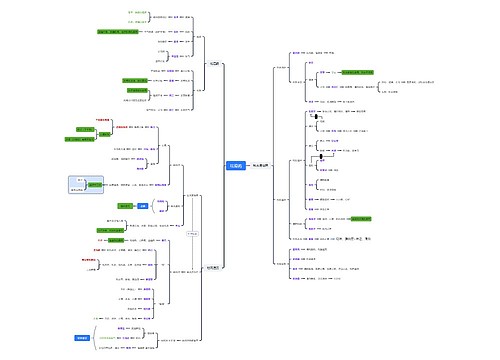500x360 pixels.
Task: Click the red text node above the green cluster
Action: pyautogui.click(x=102, y=120)
